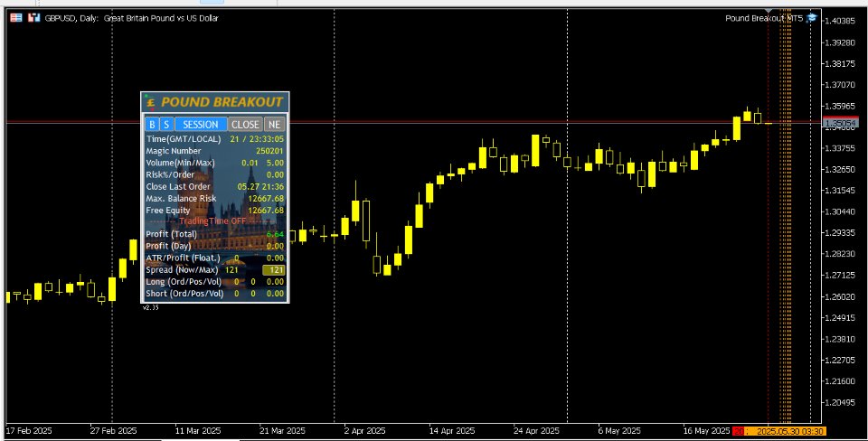Click the gray chart shift triangle marker at top
868x441 pixels.
click(769, 11)
